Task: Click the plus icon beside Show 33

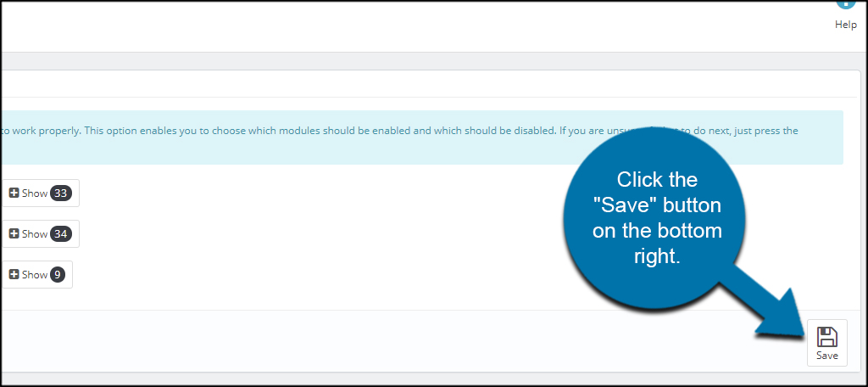Action: coord(14,193)
